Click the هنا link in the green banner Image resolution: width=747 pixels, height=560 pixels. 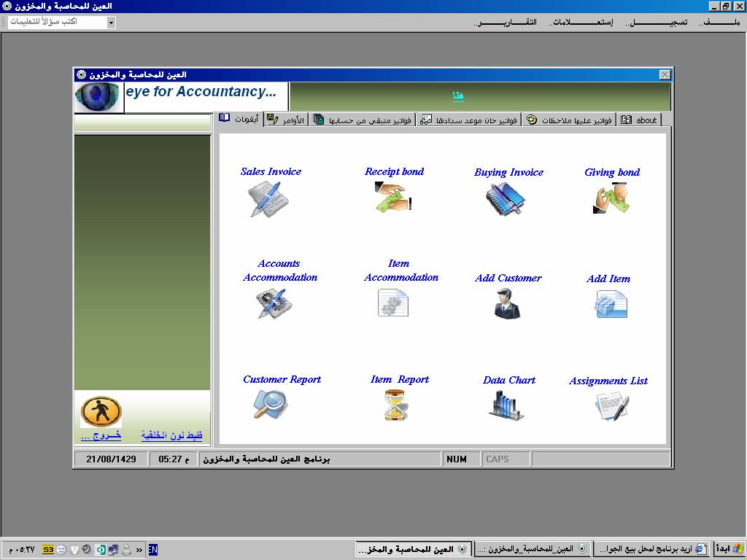click(x=458, y=96)
